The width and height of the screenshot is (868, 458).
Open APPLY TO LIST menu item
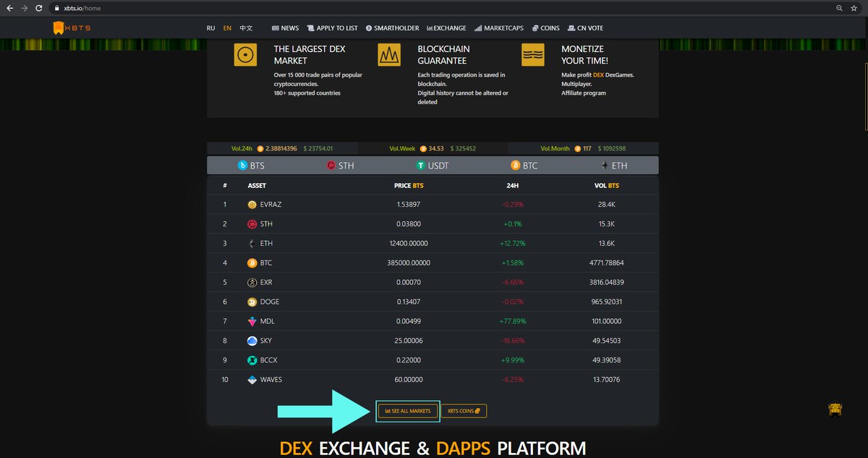point(332,28)
